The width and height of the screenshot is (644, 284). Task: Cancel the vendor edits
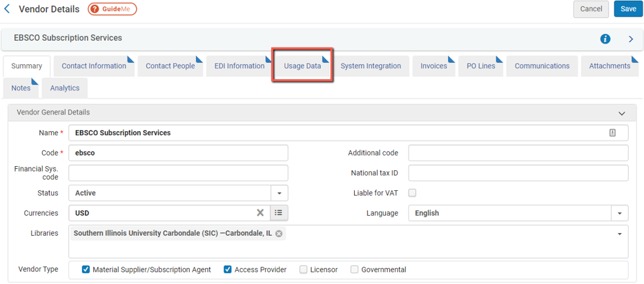[591, 9]
